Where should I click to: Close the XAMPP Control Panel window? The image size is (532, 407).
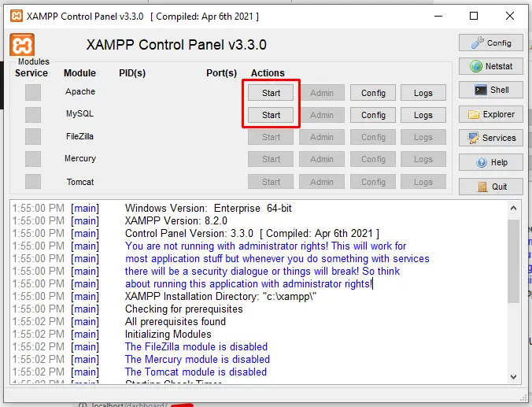click(510, 16)
